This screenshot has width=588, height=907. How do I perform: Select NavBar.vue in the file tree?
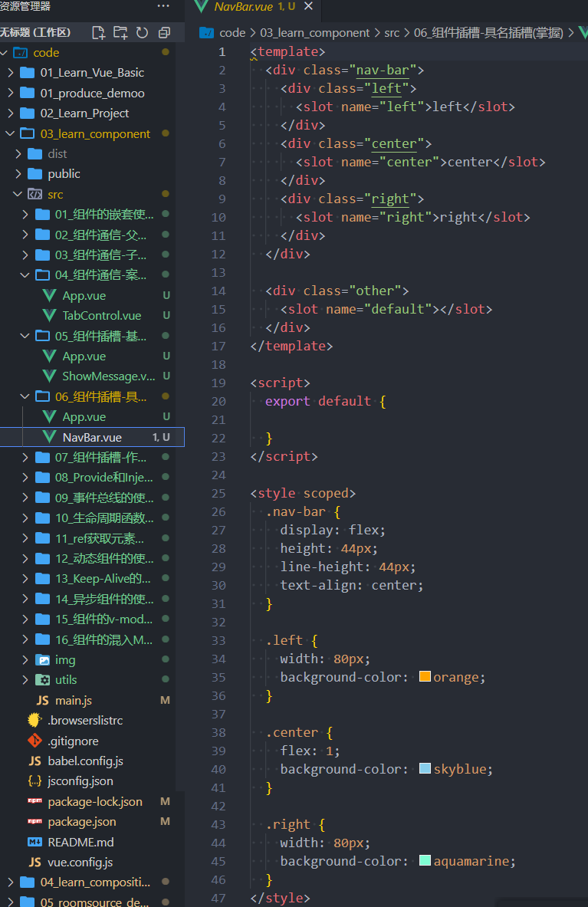pos(92,437)
